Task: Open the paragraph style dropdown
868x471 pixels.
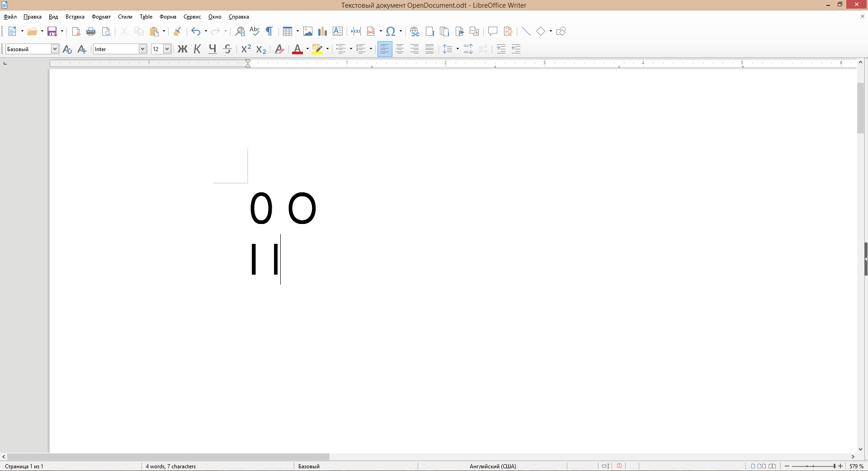Action: coord(54,49)
